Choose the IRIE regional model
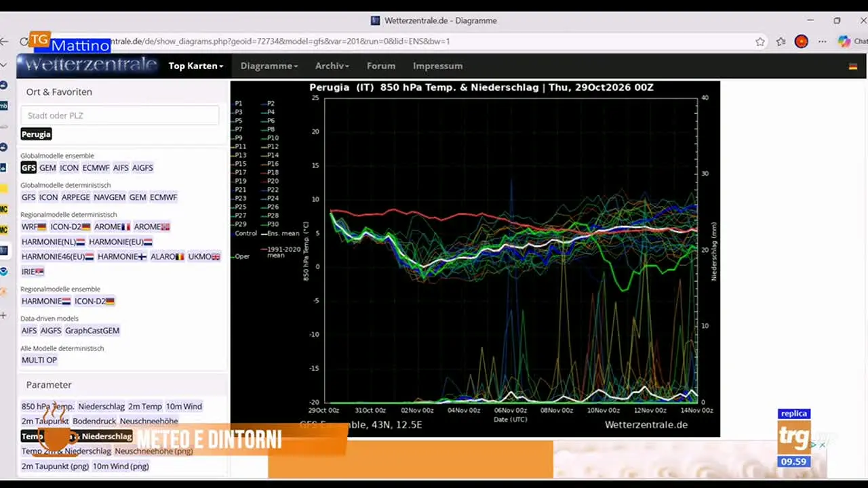 coord(33,272)
